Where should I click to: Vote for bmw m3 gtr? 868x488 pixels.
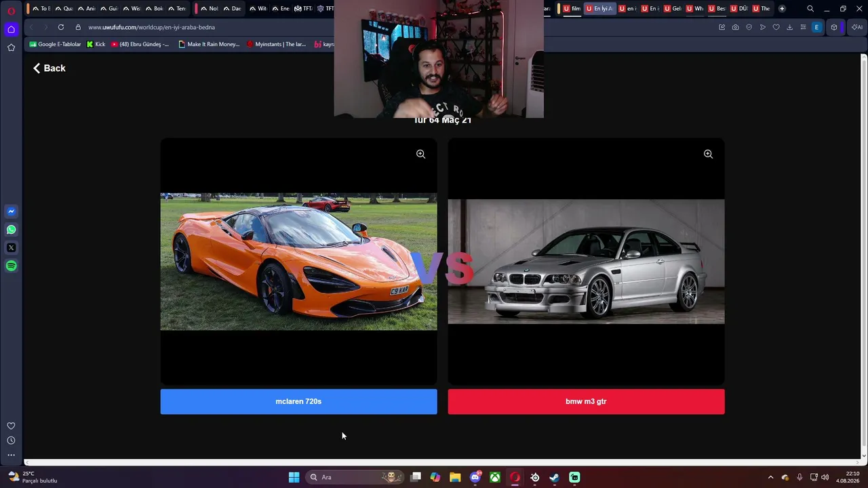tap(586, 401)
